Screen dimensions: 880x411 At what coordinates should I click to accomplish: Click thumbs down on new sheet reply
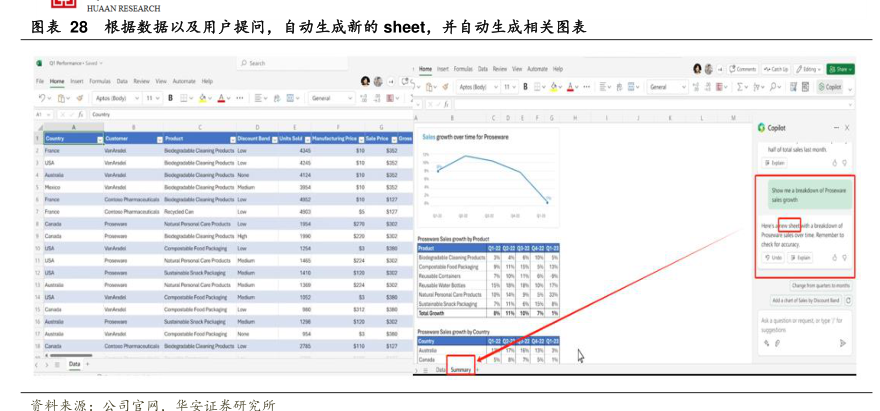[845, 258]
